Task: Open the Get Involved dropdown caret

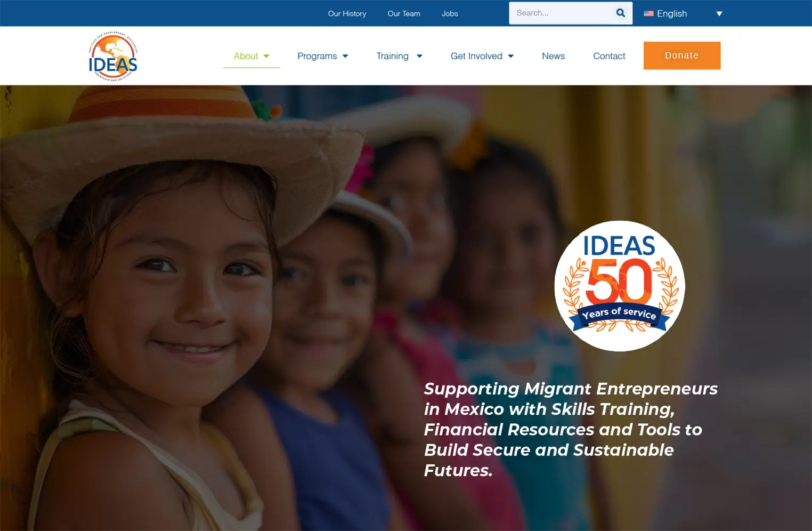Action: 511,56
